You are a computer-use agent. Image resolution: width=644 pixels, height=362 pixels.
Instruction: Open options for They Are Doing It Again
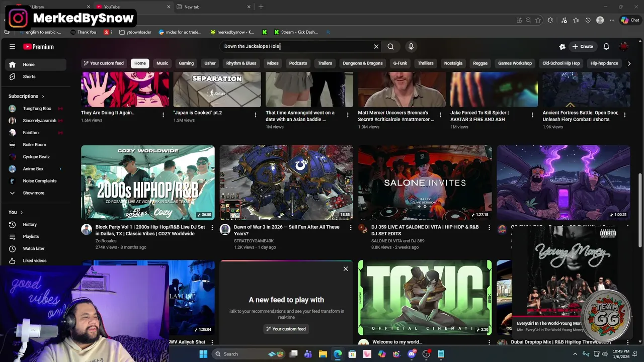coord(163,115)
